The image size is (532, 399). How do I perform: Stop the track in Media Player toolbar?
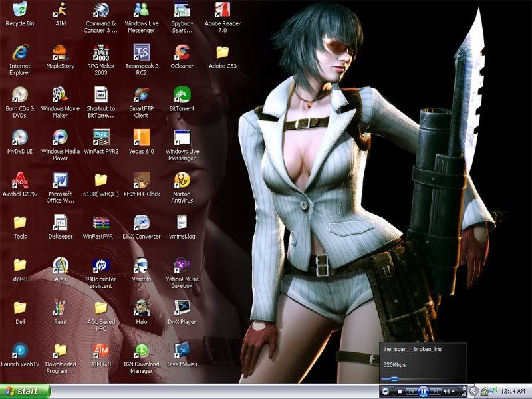[x=400, y=391]
